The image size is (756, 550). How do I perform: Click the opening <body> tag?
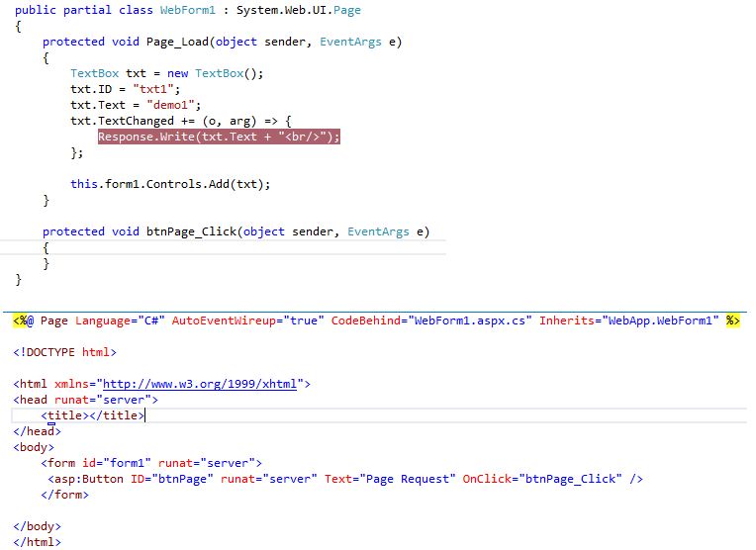click(34, 447)
